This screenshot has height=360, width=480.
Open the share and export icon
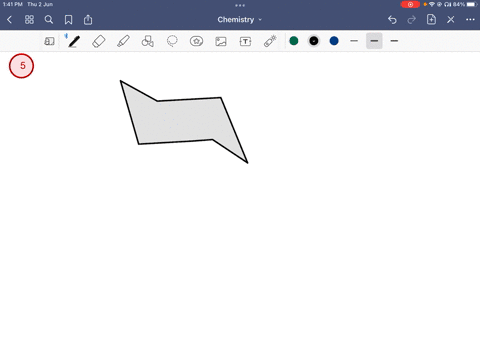pyautogui.click(x=88, y=20)
